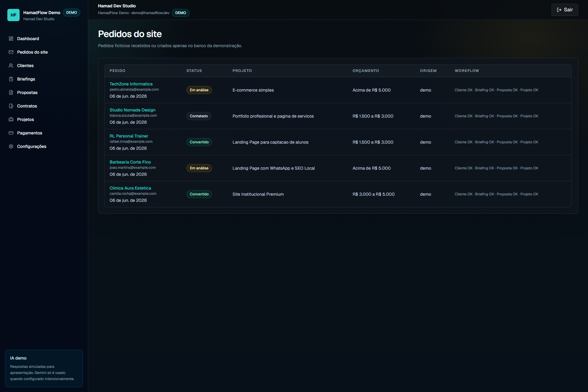Click the Clientes people icon

pos(11,66)
